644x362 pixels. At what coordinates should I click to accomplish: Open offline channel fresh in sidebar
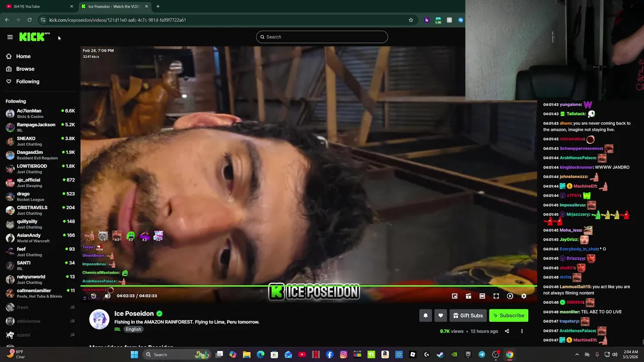click(40, 307)
